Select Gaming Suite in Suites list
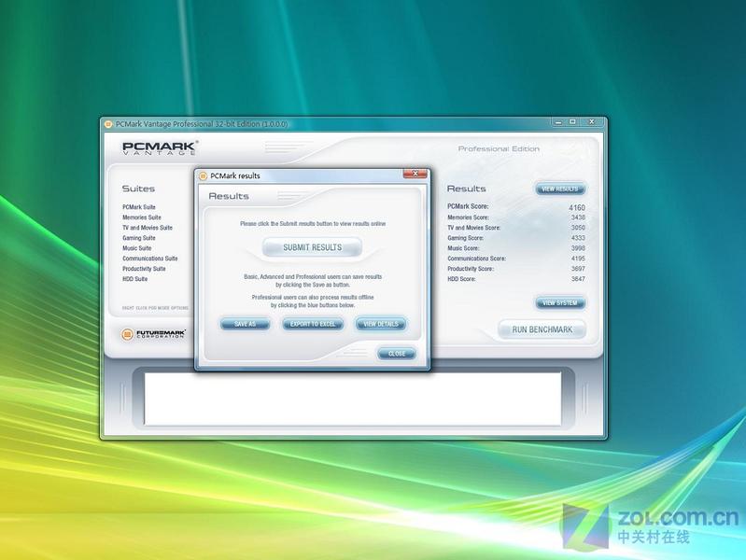The image size is (746, 560). click(x=139, y=238)
